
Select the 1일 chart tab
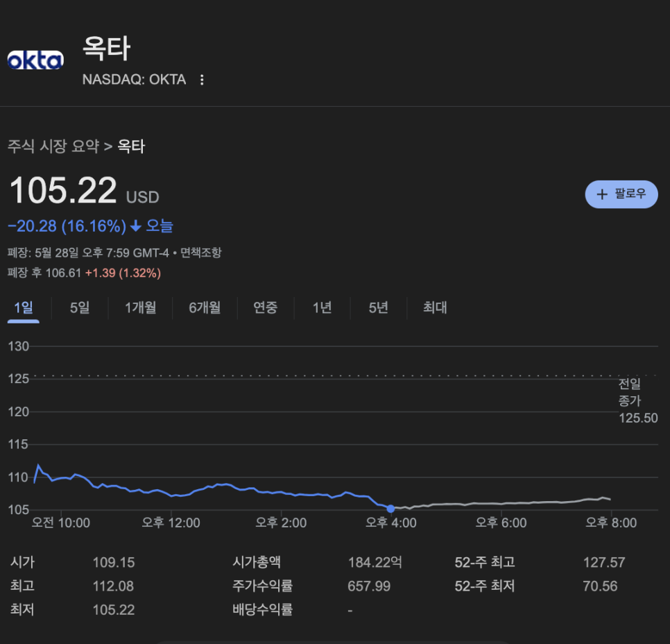click(x=24, y=307)
